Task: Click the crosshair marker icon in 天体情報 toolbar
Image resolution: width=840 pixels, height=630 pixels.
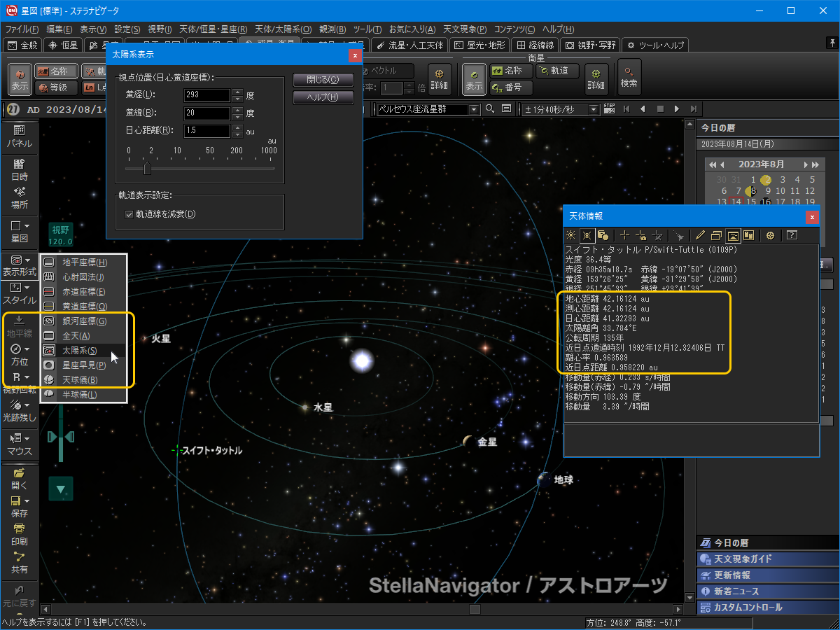Action: (624, 235)
